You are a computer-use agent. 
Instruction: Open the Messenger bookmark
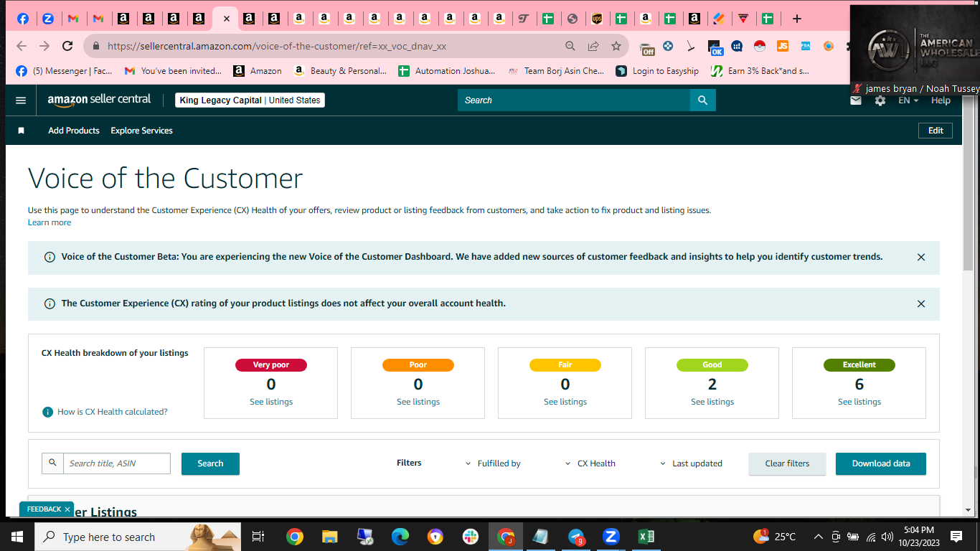pos(64,71)
